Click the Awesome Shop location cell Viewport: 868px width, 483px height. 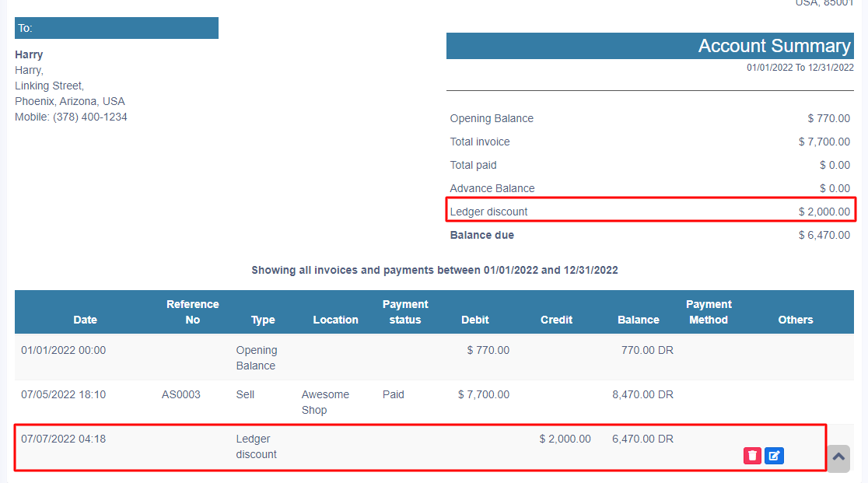[x=325, y=402]
